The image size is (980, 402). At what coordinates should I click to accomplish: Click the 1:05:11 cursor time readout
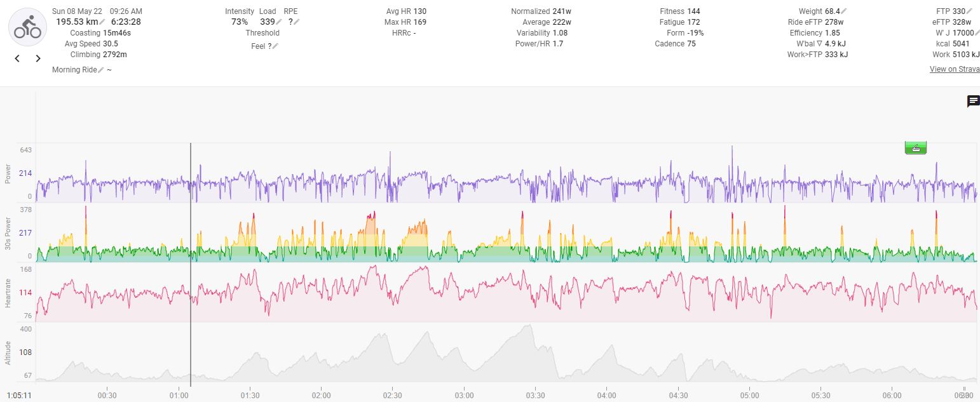pos(19,395)
